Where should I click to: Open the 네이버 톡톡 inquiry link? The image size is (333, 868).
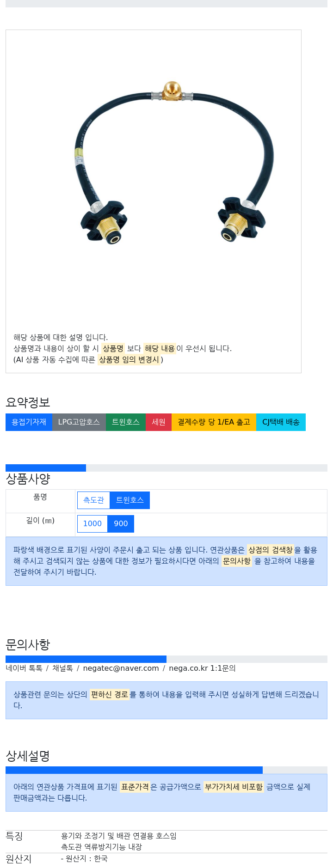pos(24,668)
